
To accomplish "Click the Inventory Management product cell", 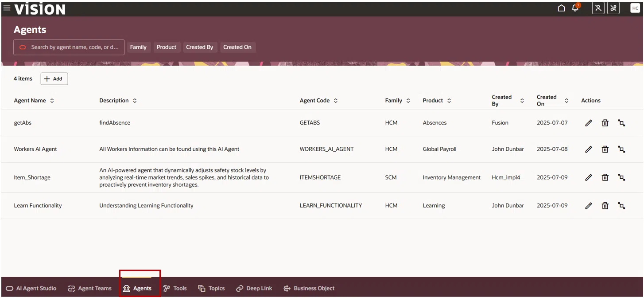I will 451,177.
